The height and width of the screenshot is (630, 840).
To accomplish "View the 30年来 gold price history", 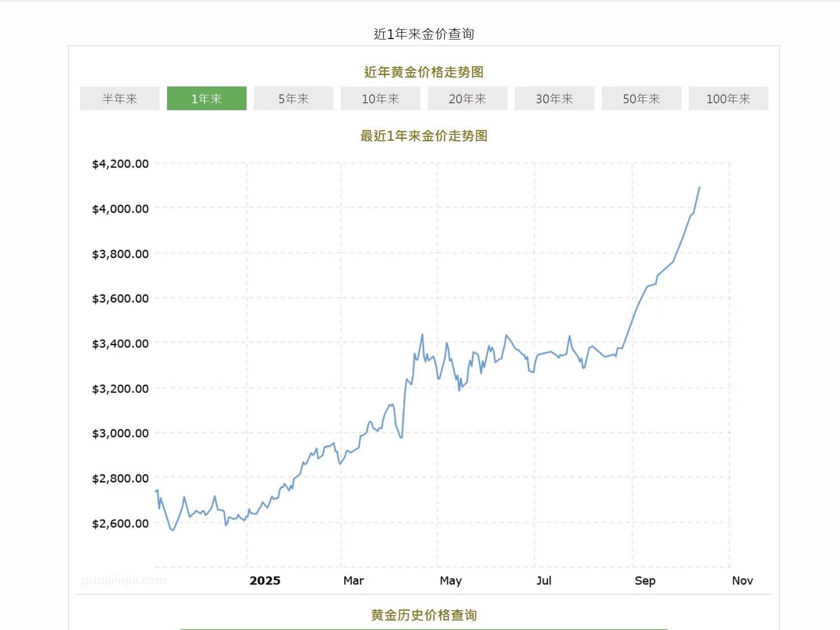I will point(554,98).
